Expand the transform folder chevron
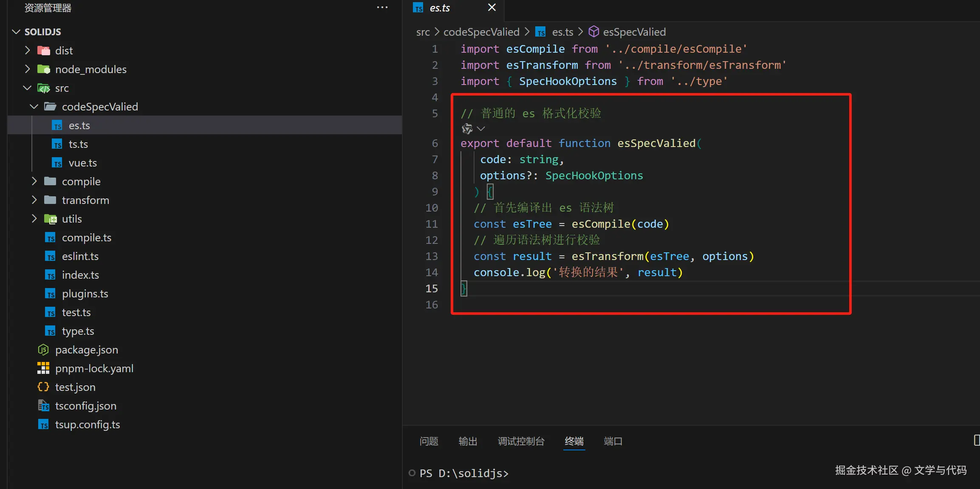The image size is (980, 489). 34,200
